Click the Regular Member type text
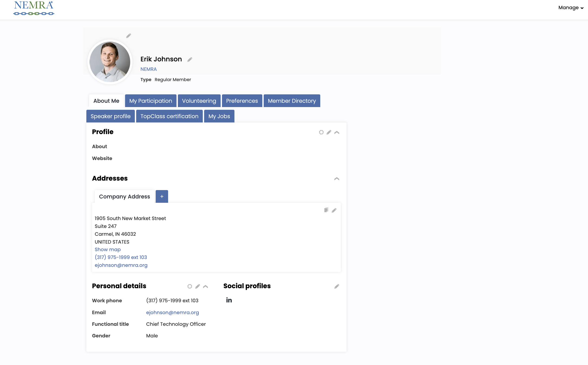 click(173, 79)
